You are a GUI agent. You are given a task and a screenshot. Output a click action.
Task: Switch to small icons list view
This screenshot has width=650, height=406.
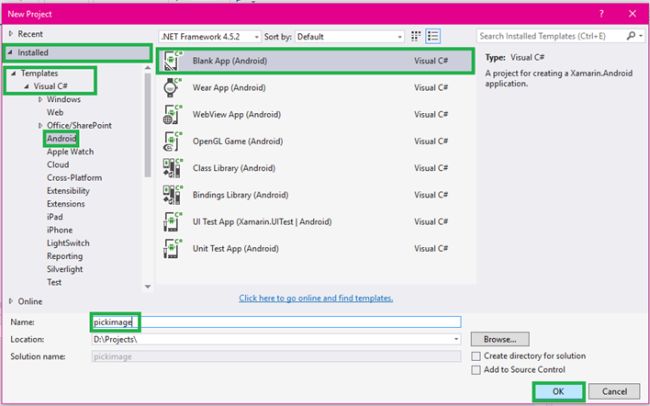pos(433,36)
